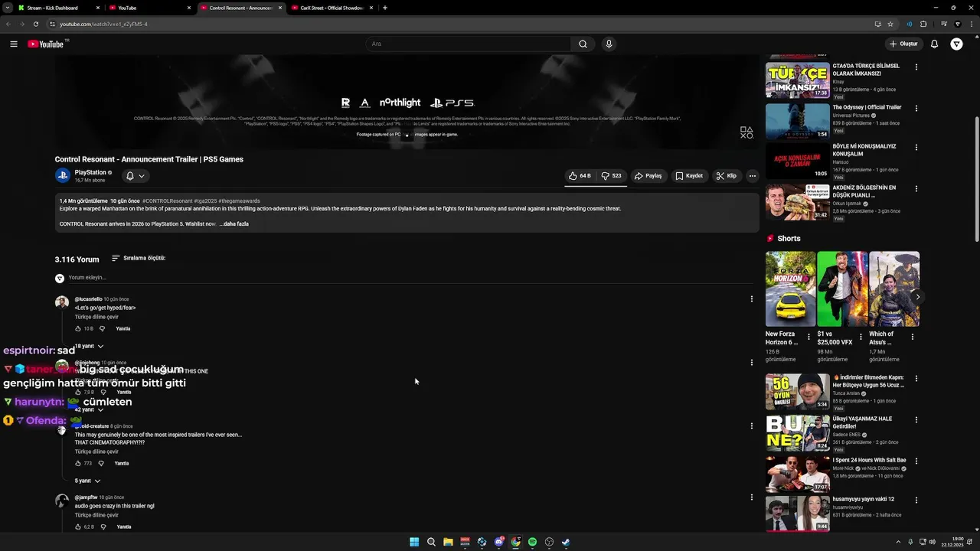
Task: Open options menu for jampftw comment
Action: click(751, 497)
